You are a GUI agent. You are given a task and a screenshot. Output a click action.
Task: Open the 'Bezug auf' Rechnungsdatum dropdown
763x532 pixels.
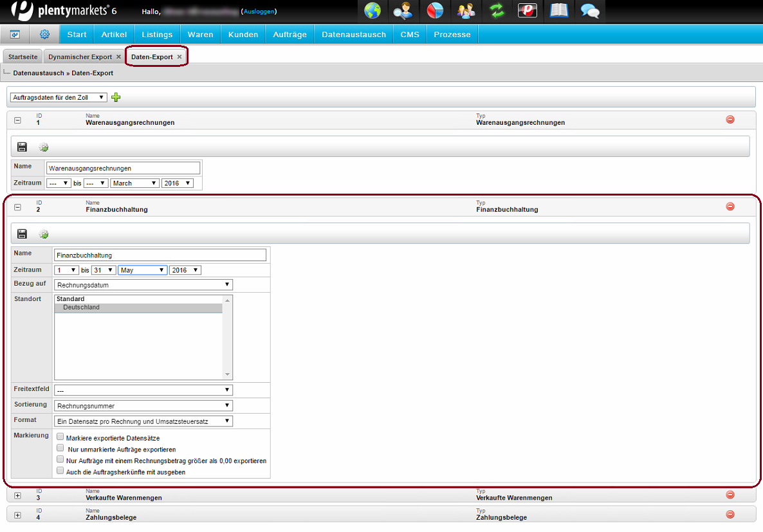pyautogui.click(x=143, y=285)
